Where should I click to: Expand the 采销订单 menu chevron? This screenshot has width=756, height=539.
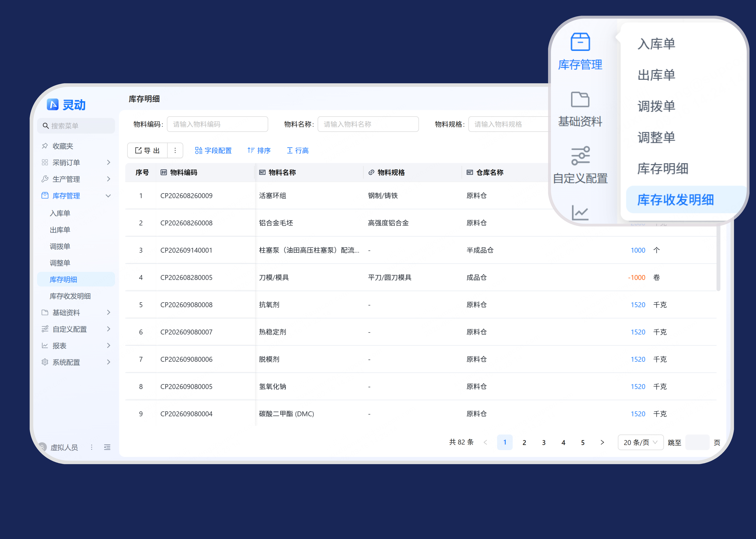[x=109, y=162]
